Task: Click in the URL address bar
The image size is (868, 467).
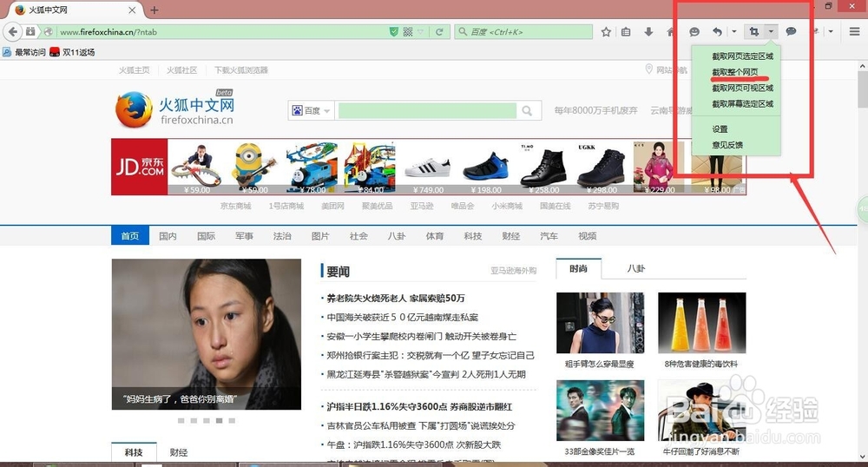Action: [x=221, y=32]
